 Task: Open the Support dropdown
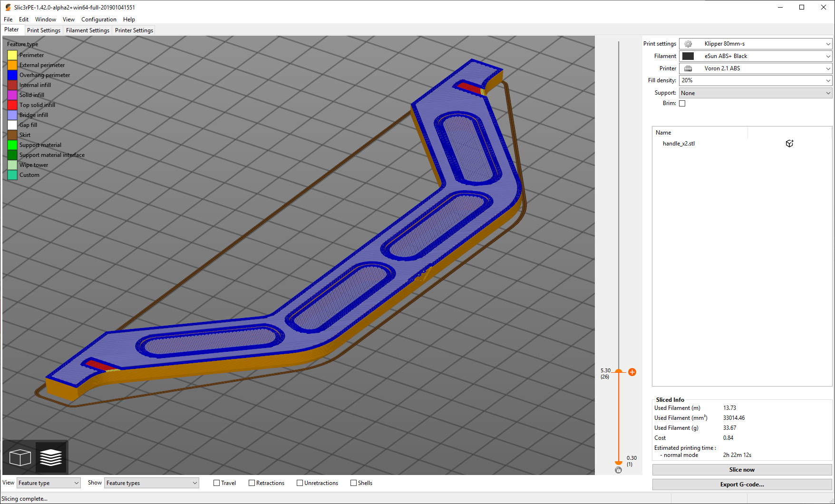coord(756,93)
